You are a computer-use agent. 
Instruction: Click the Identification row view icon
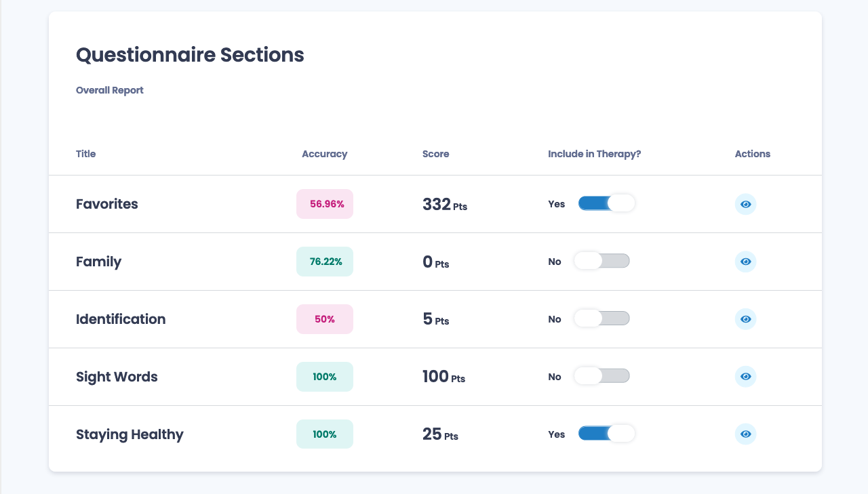(745, 319)
